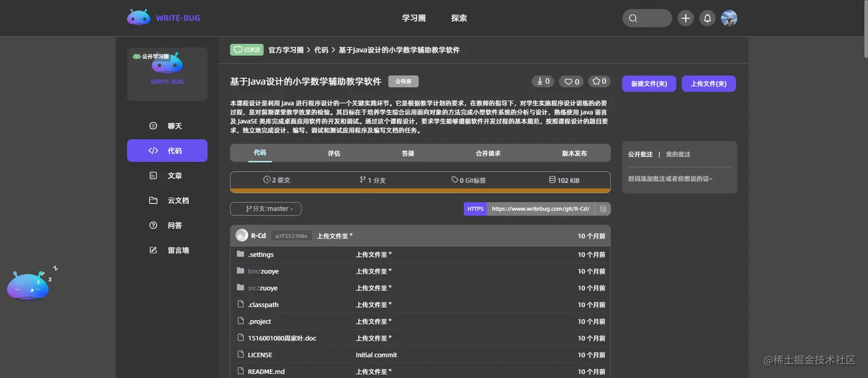Click the Initial commit message of LICENSE
Screen dimensions: 868x378
pos(376,354)
